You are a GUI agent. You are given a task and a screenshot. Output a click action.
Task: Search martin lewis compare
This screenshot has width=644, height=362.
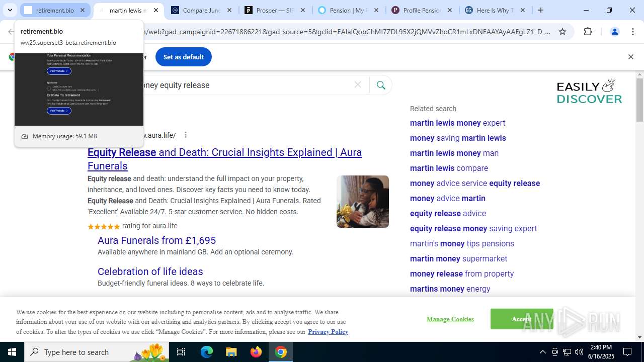449,168
